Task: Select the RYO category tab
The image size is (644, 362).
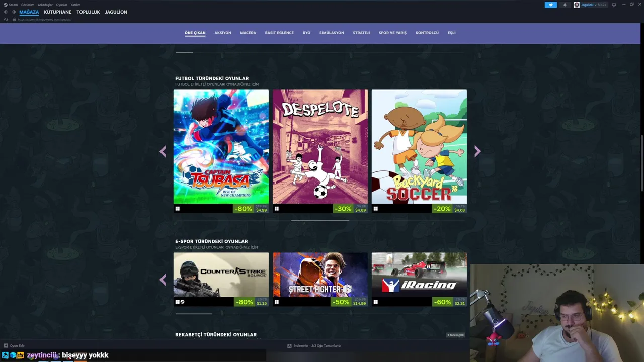Action: (x=306, y=33)
